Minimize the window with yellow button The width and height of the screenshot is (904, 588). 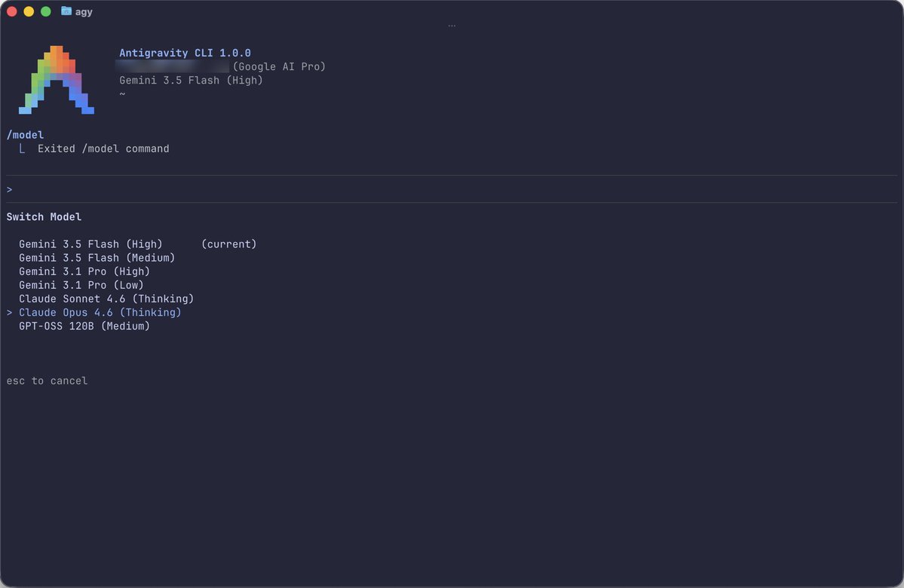pyautogui.click(x=29, y=11)
